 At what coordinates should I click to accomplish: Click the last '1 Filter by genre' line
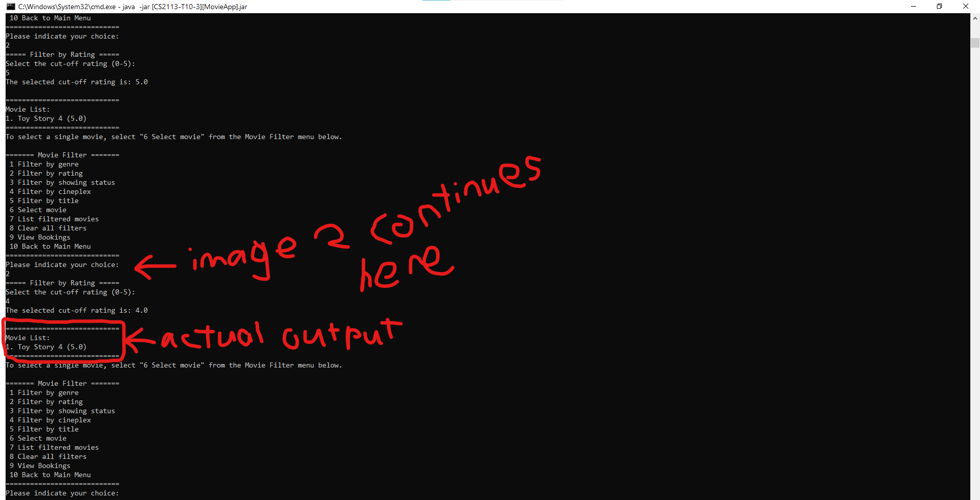pos(44,393)
